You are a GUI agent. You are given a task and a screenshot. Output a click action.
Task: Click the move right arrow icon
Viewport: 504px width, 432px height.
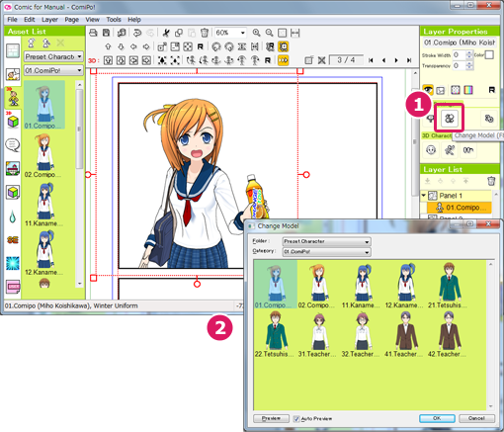146,46
